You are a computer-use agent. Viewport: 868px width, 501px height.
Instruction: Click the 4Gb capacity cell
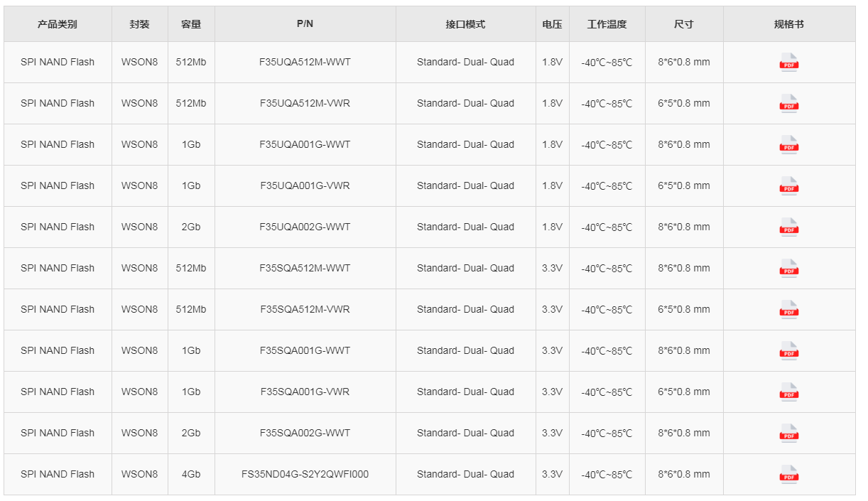(191, 474)
